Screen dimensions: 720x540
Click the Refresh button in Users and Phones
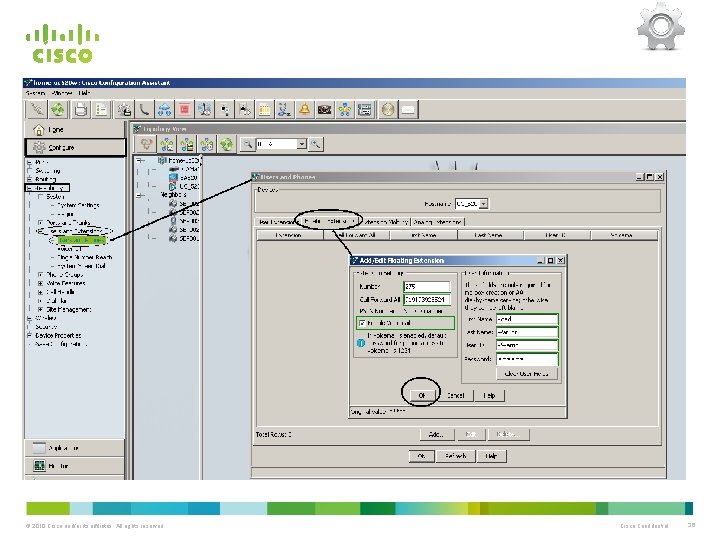pyautogui.click(x=456, y=456)
